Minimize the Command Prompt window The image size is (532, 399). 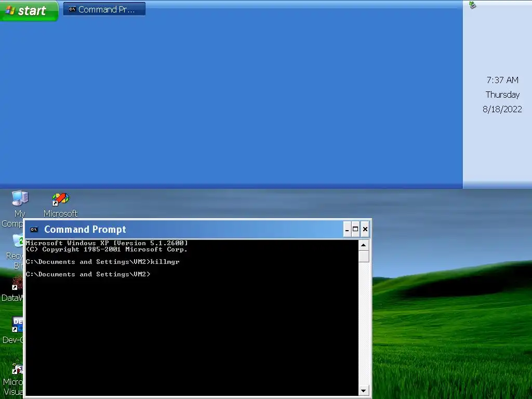(347, 229)
